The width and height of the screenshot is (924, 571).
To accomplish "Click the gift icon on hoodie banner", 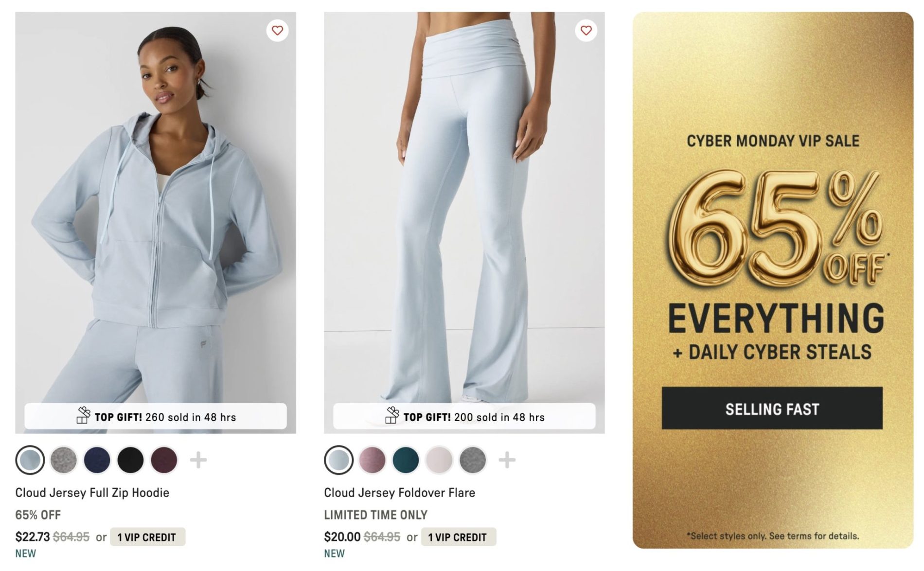I will [x=83, y=415].
